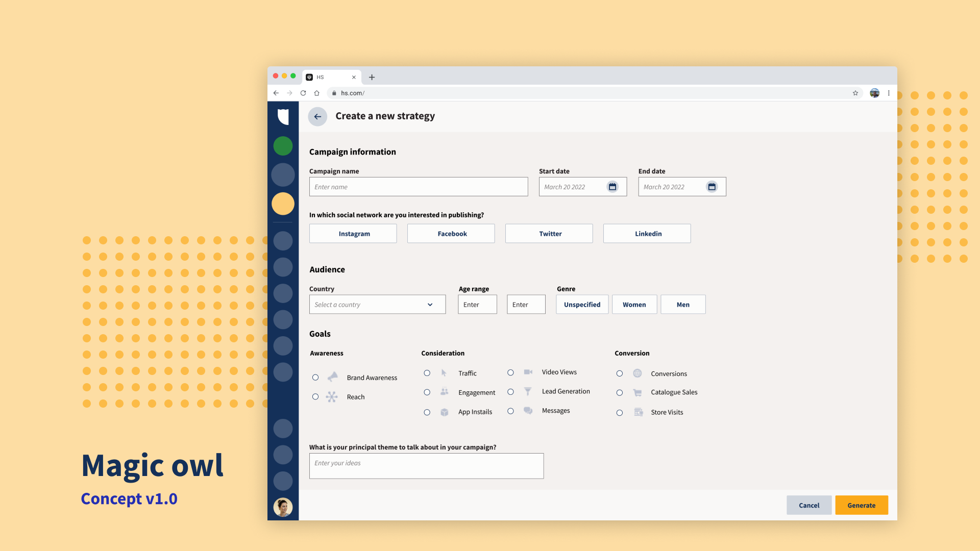Choose the Catalogue Sales radio option
This screenshot has width=980, height=551.
[620, 393]
